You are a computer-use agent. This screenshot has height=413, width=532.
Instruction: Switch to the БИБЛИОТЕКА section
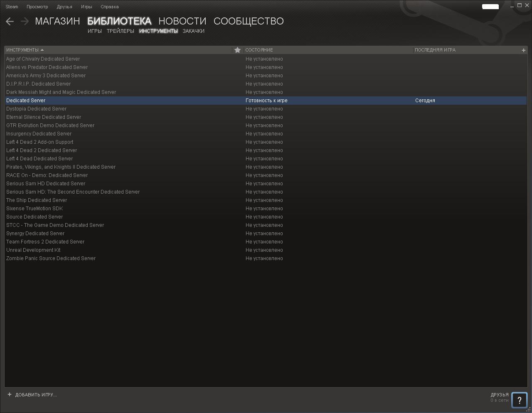click(x=119, y=21)
